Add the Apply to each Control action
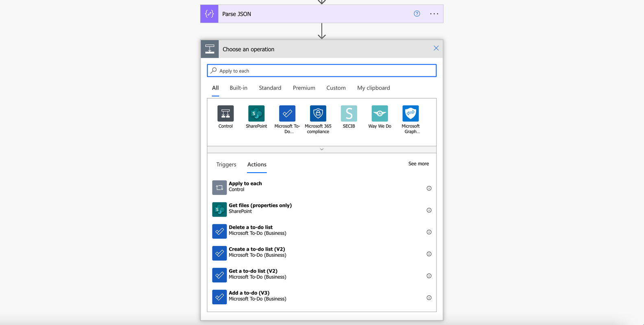This screenshot has height=325, width=644. tap(322, 187)
